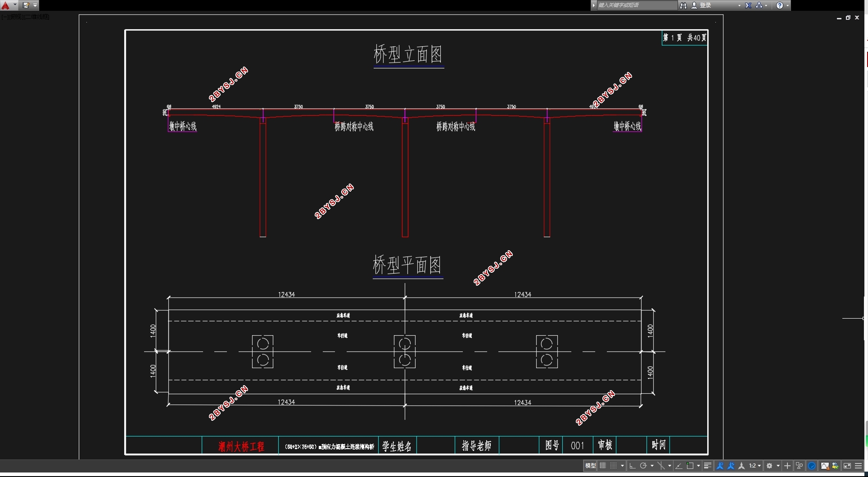
Task: Toggle 2D object snap square icon
Action: 690,466
